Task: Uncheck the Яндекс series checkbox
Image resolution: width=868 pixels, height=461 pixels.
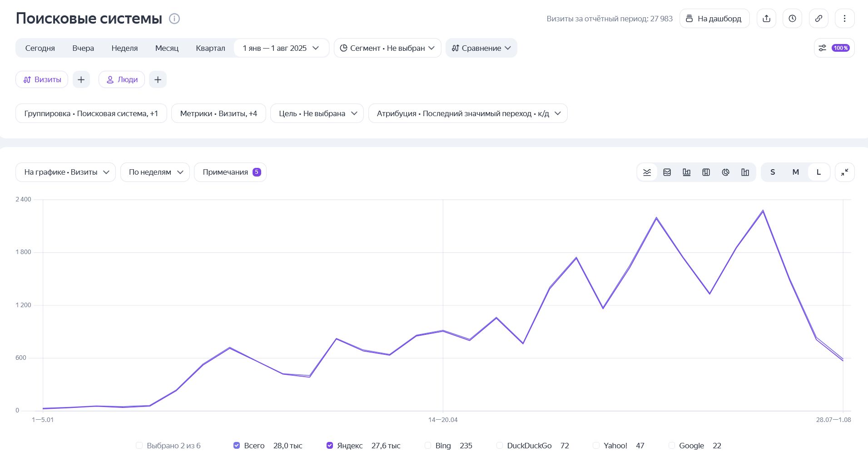Action: click(x=330, y=446)
